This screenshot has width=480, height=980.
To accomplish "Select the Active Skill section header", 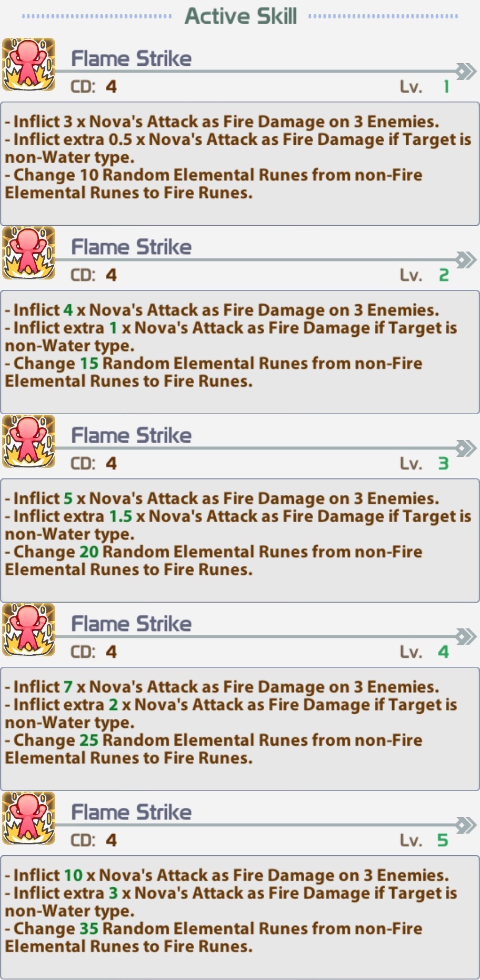I will coord(241,16).
